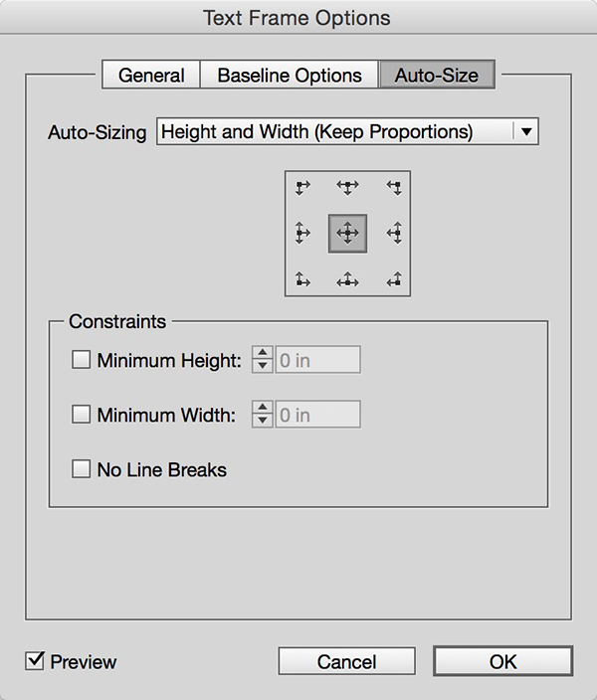Screen dimensions: 597x700
Task: Select the bottom-center reference point icon
Action: pyautogui.click(x=347, y=280)
